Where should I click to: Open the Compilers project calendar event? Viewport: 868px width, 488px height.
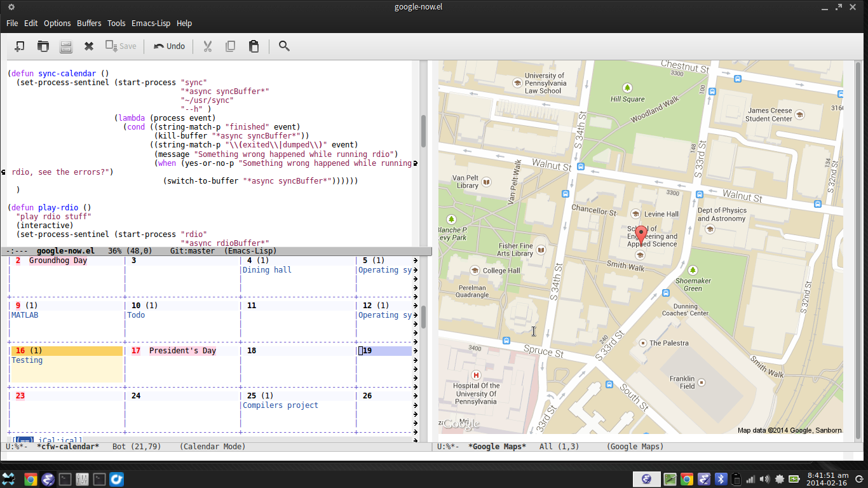tap(280, 405)
